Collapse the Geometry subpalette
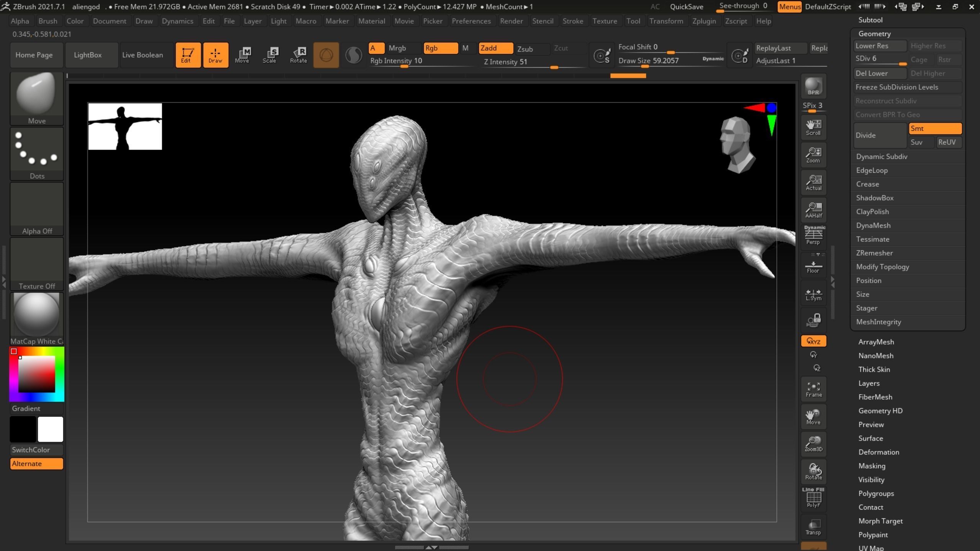 [x=874, y=34]
